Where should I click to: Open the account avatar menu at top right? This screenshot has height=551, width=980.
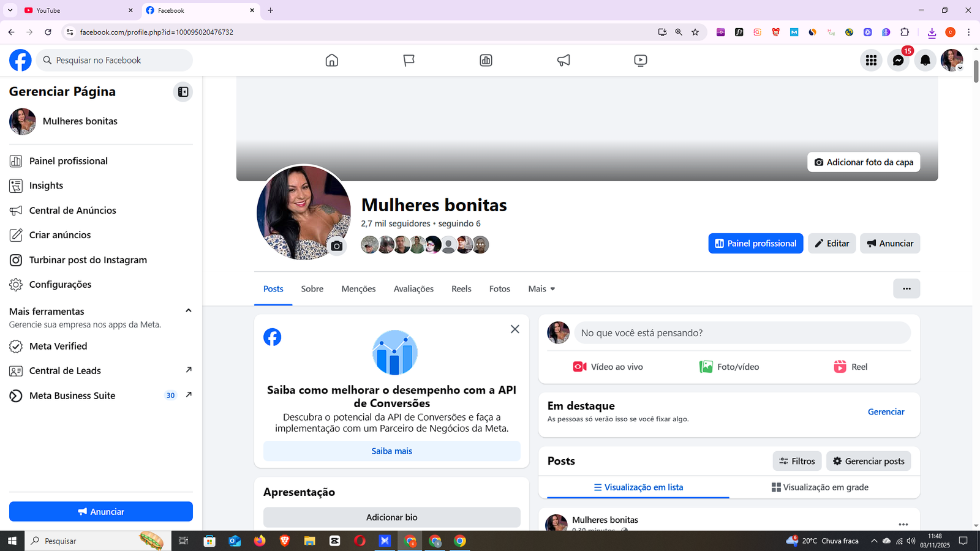[x=952, y=60]
